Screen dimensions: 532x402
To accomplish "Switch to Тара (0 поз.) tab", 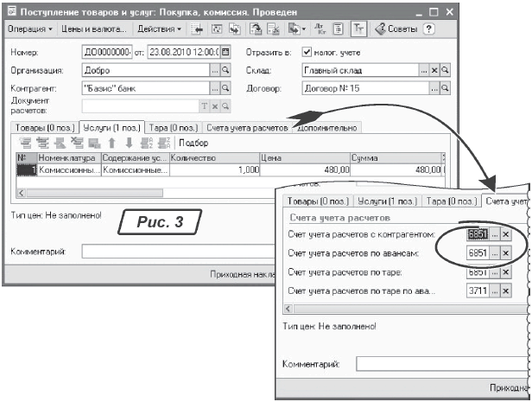I will tap(173, 128).
